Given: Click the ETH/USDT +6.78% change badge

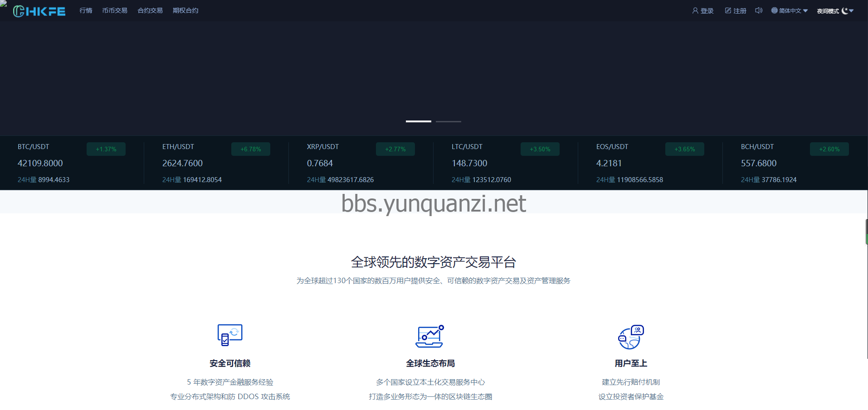Looking at the screenshot, I should point(251,149).
